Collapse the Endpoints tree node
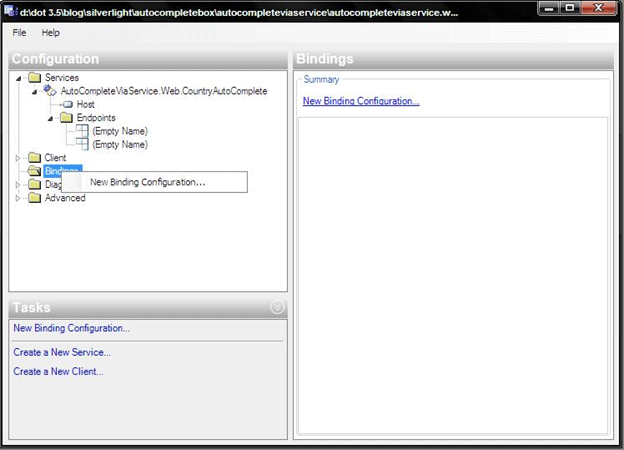The image size is (624, 450). click(50, 119)
